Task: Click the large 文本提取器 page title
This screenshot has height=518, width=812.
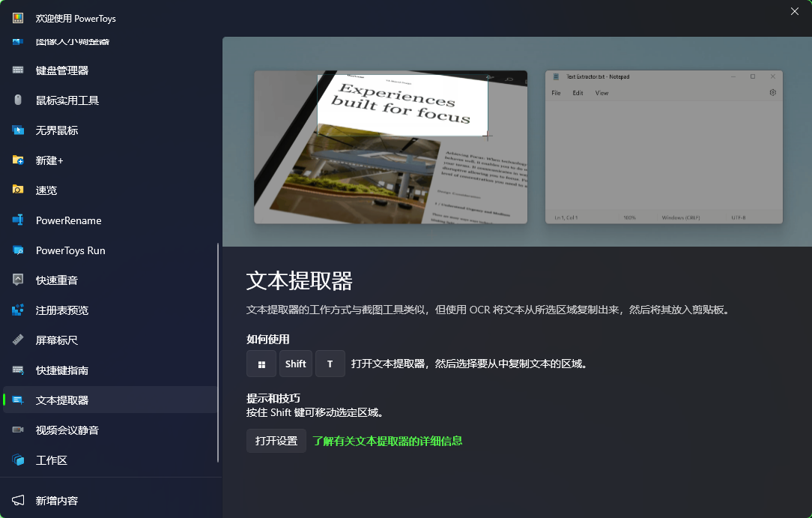Action: (300, 281)
